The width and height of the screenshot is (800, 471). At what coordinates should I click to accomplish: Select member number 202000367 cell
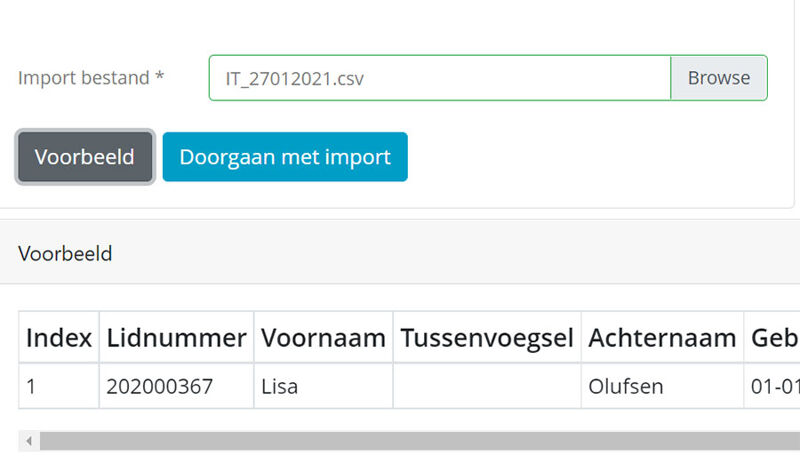point(176,386)
